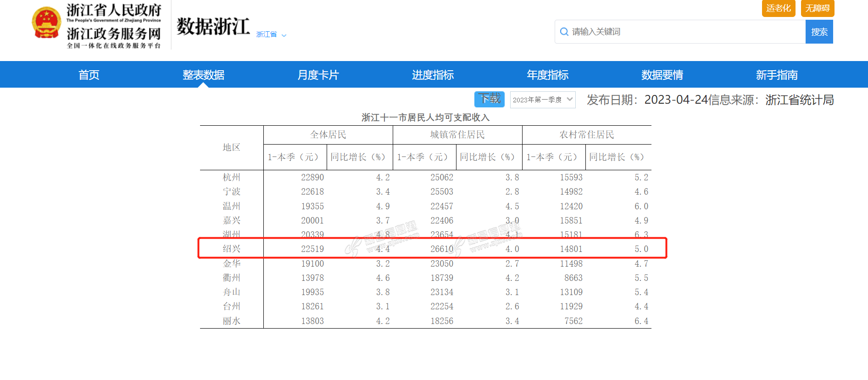Click the 杭州 region cell
Image resolution: width=868 pixels, height=380 pixels.
tap(232, 177)
